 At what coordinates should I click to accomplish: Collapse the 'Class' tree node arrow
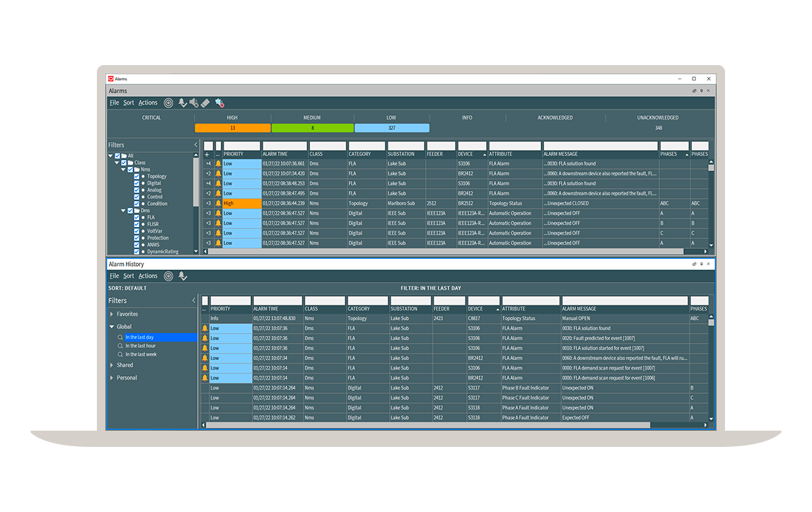117,163
